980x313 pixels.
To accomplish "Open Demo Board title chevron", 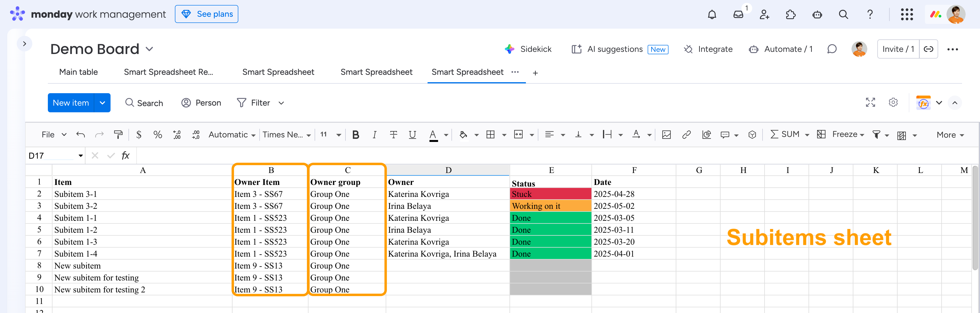I will 150,49.
